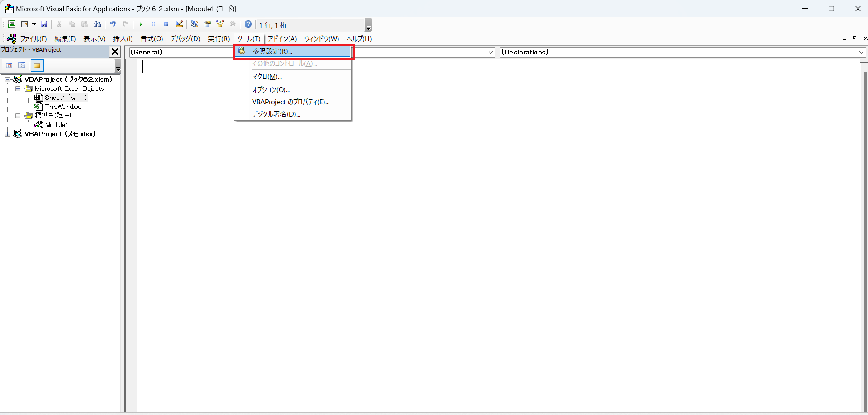Select the Microsoft Excel Objects folder
This screenshot has width=868, height=415.
click(69, 88)
